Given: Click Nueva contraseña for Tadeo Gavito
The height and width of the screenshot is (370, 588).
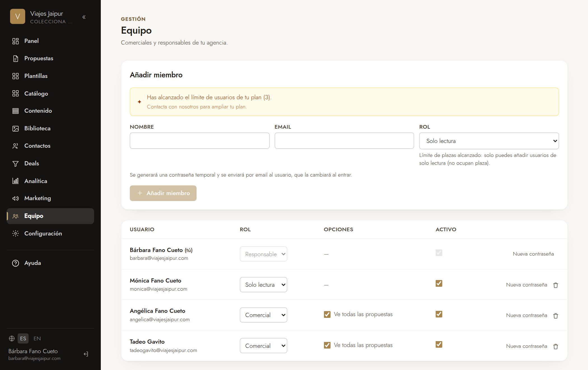Looking at the screenshot, I should pyautogui.click(x=526, y=346).
